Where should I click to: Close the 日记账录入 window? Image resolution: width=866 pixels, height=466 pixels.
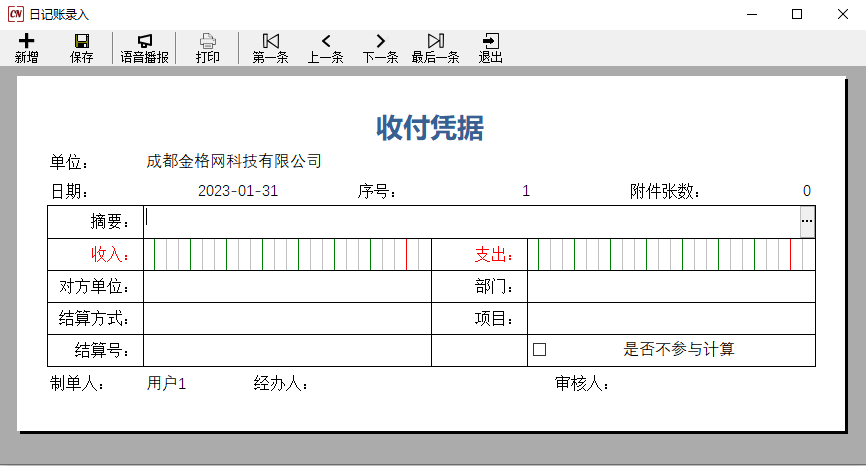point(843,14)
